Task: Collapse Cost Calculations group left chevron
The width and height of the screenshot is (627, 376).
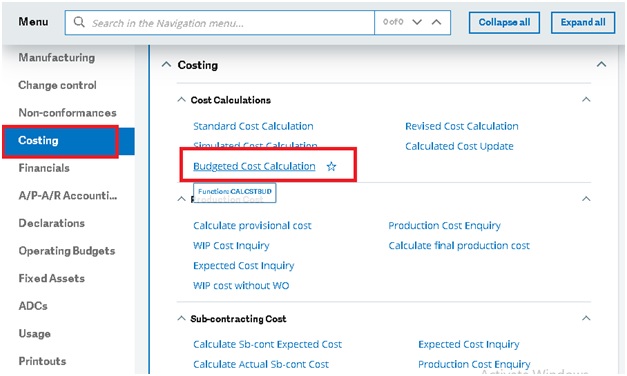Action: coord(181,100)
